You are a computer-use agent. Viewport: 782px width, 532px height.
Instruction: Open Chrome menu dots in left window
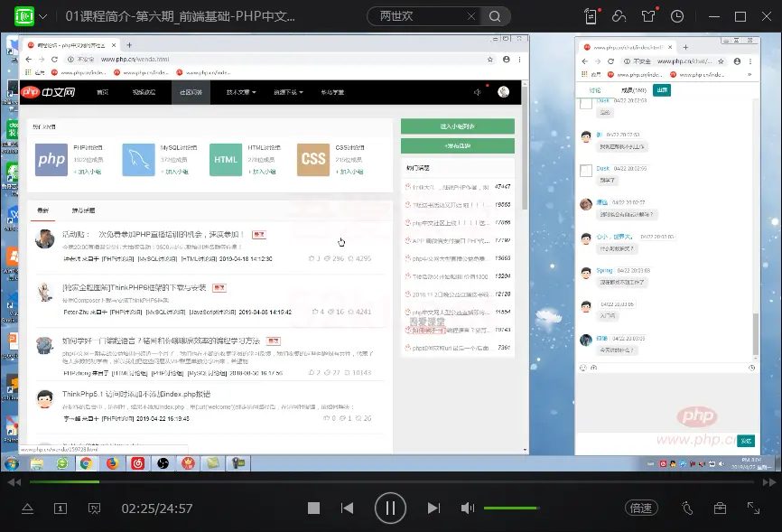pos(519,60)
